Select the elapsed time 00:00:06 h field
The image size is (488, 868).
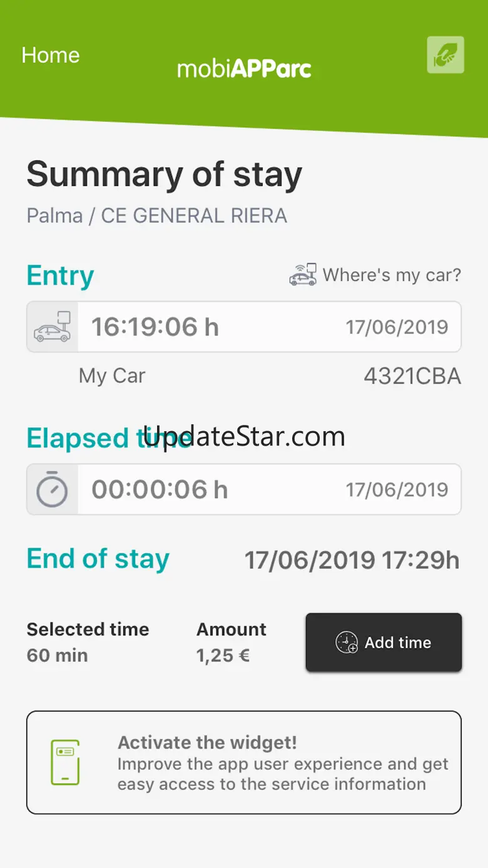tap(160, 489)
